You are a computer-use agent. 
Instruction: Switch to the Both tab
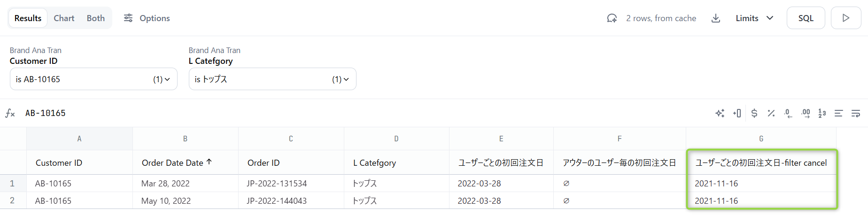96,18
